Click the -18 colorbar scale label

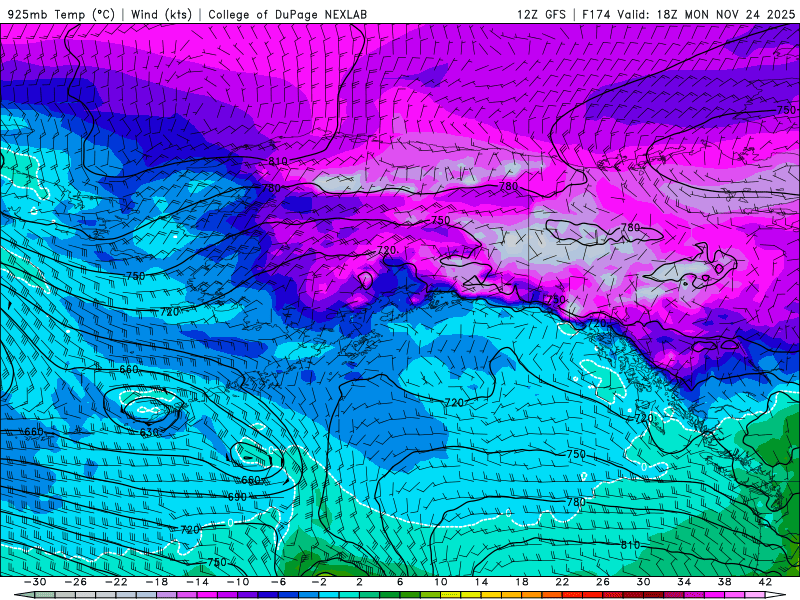click(157, 582)
